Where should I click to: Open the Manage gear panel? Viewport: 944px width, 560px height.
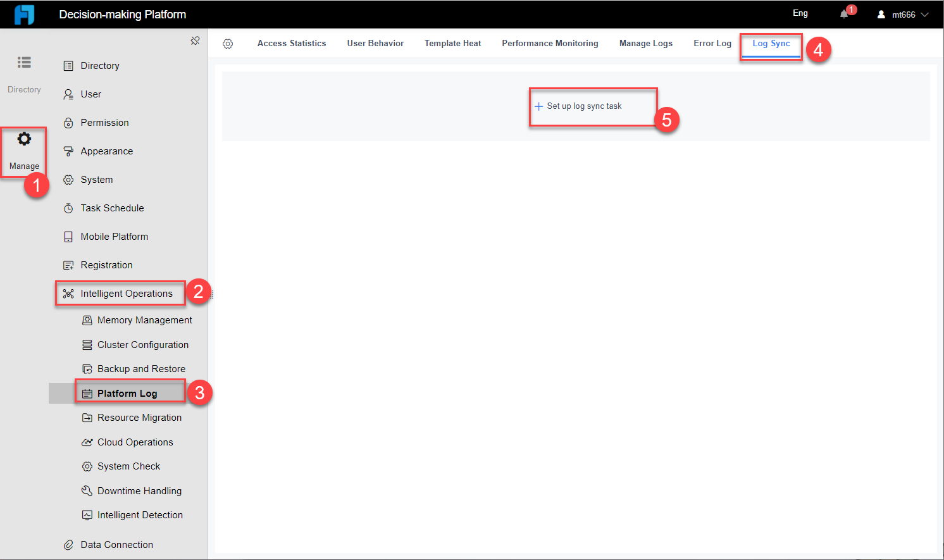click(23, 151)
